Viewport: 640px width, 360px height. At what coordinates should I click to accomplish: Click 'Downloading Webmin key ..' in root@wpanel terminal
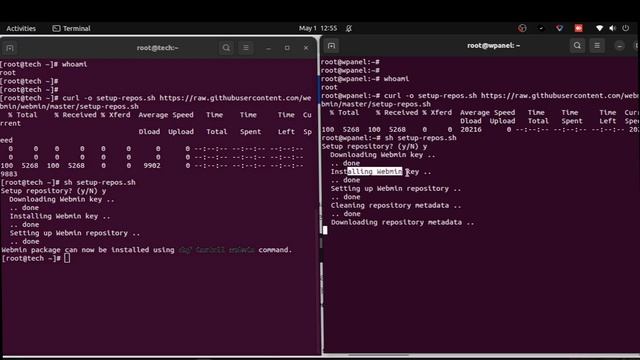383,155
